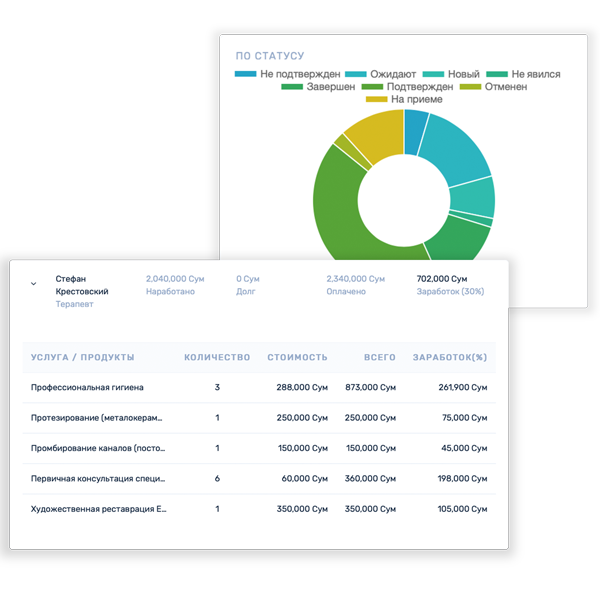
Task: Collapse the Стефан Крестовский row chevron
Action: (33, 284)
